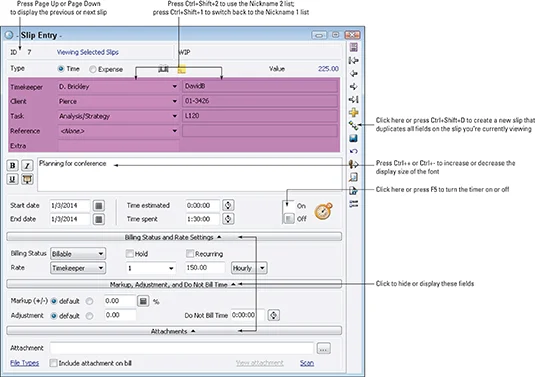Image resolution: width=535 pixels, height=377 pixels.
Task: Select the Expense slip type
Action: [x=92, y=69]
